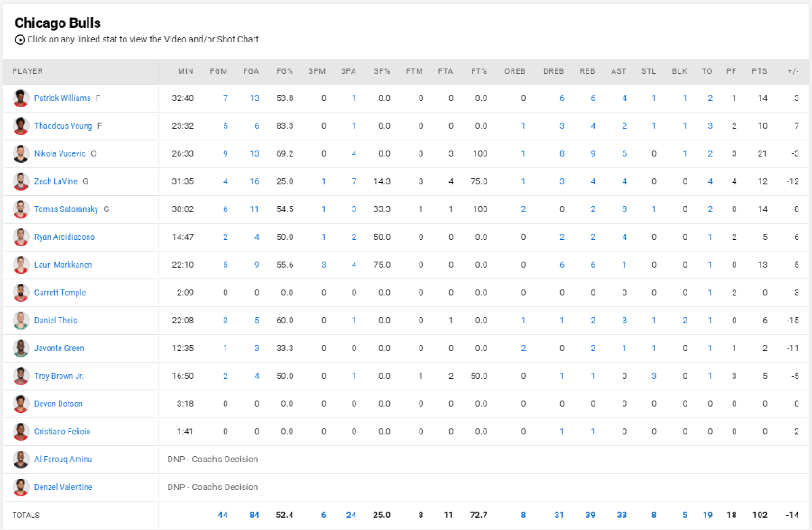Viewport: 812px width, 530px height.
Task: Open Devon Dotson player link
Action: click(59, 404)
